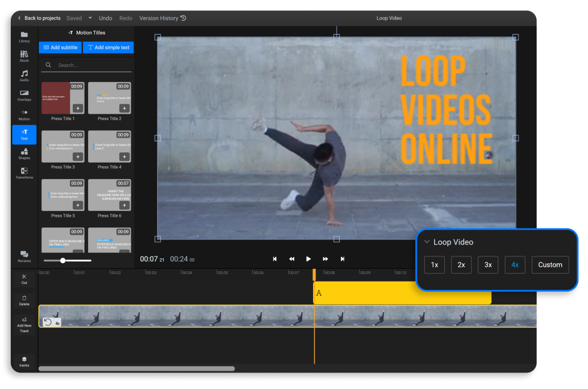Screen dimensions: 588x389
Task: Open the Overlays panel
Action: click(23, 95)
